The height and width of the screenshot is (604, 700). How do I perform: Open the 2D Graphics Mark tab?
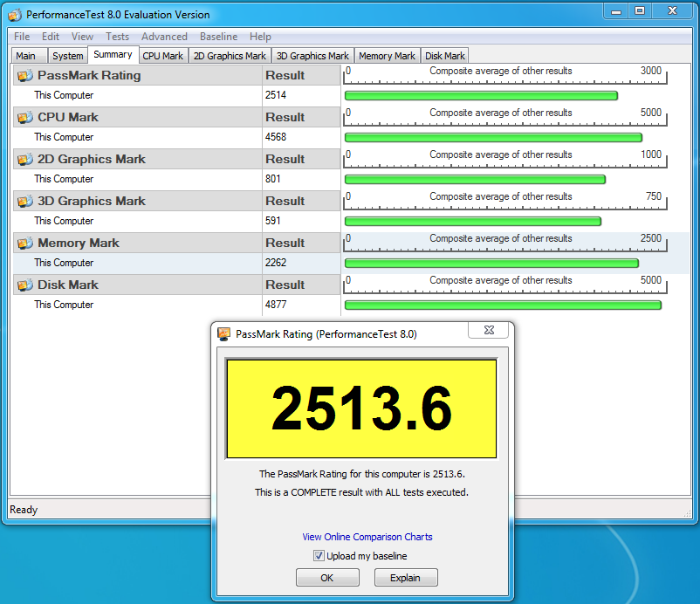pos(230,56)
